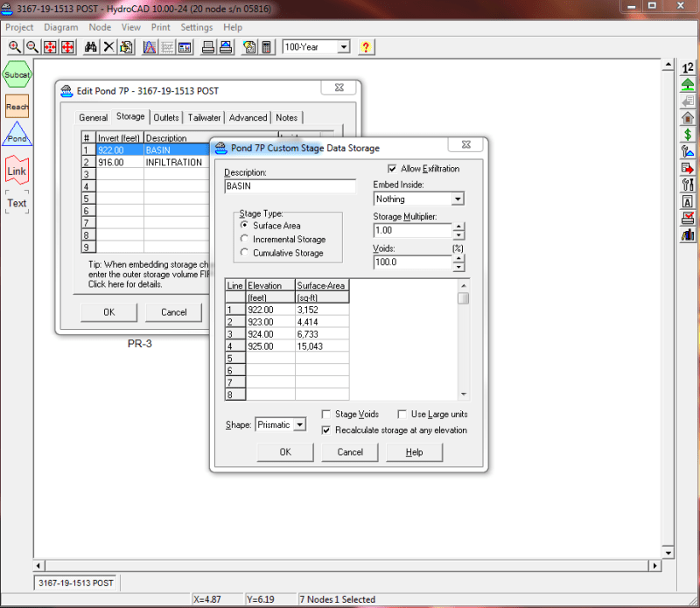This screenshot has height=608, width=700.
Task: Click the report window toolbar icon
Action: coord(185,47)
